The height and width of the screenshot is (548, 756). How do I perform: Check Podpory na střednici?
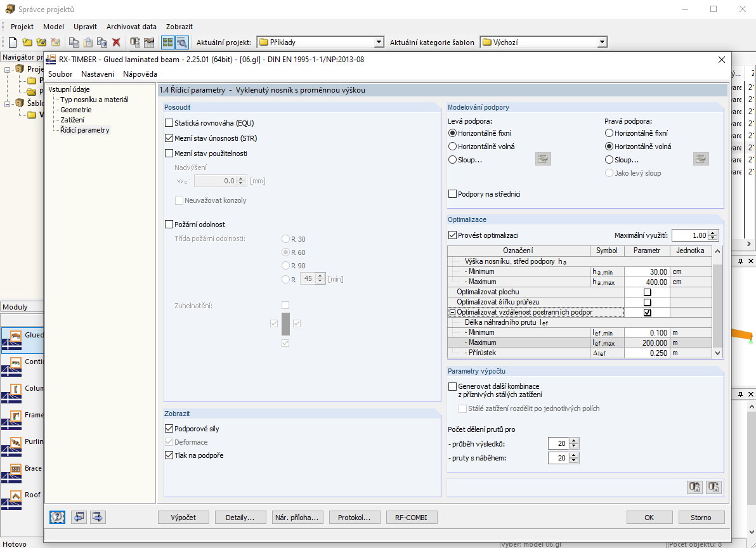point(452,193)
